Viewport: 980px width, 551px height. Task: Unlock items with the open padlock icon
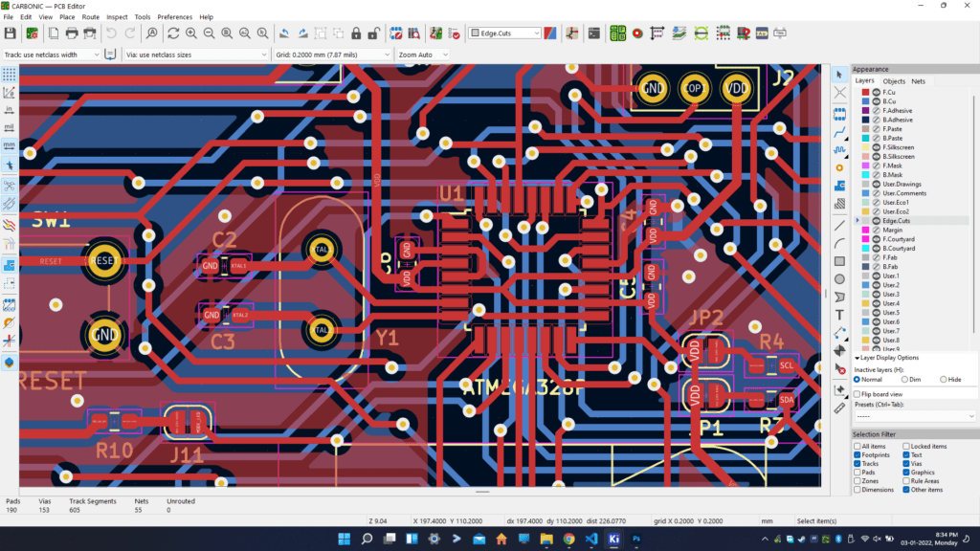[x=374, y=33]
